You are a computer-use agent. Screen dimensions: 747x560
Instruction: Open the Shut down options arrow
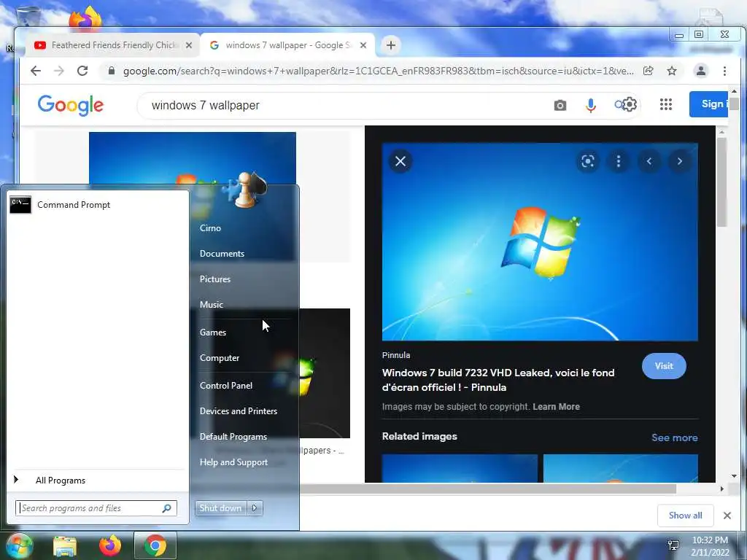(255, 508)
